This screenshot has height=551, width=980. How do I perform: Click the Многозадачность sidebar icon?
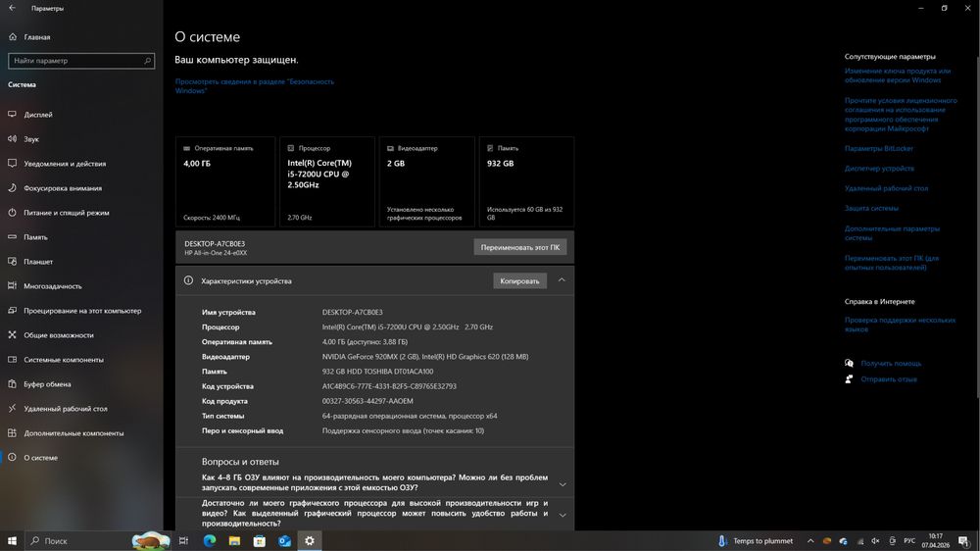click(x=12, y=286)
